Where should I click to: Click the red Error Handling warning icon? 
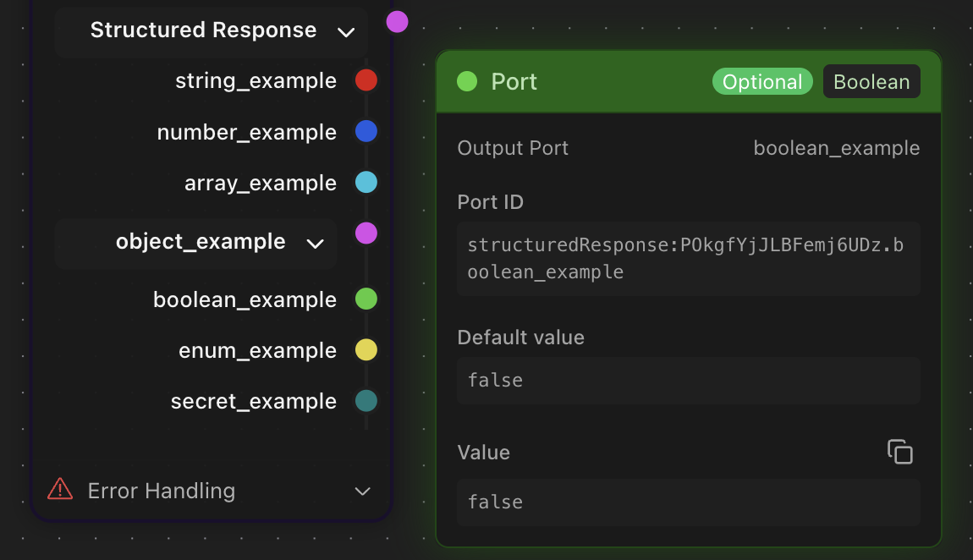pyautogui.click(x=60, y=490)
